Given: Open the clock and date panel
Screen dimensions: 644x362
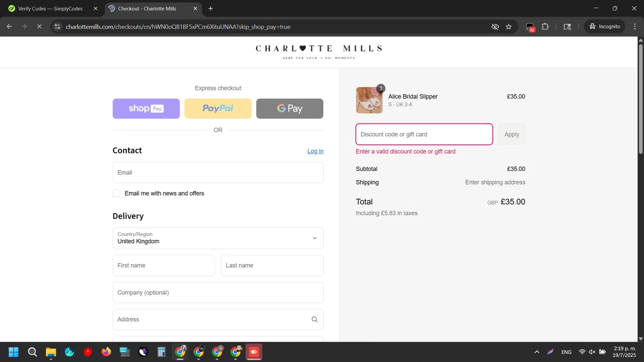Looking at the screenshot, I should tap(625, 352).
